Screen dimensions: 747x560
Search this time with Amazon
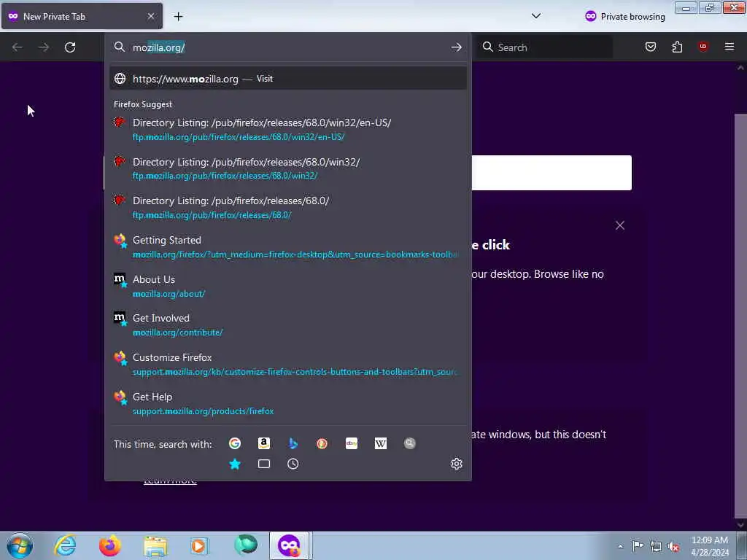[264, 444]
